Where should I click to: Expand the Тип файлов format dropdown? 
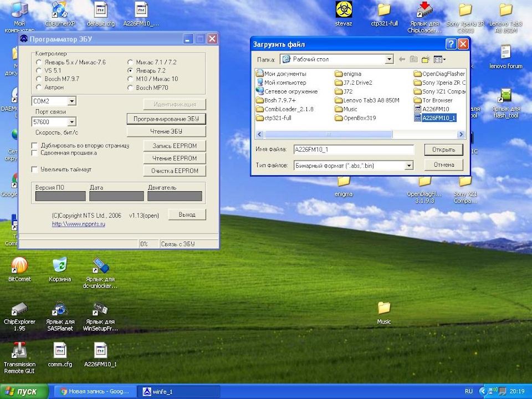409,165
